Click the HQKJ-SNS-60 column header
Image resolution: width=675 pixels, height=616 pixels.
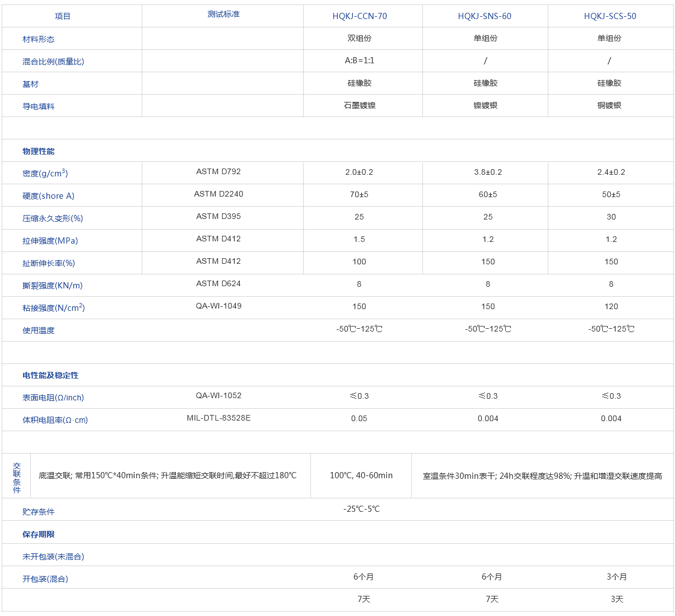(485, 16)
